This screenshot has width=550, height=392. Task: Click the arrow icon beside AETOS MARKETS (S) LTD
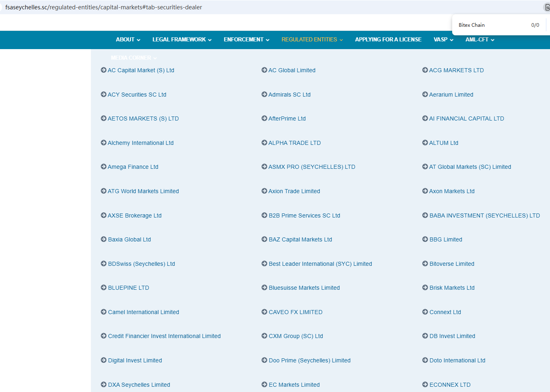click(104, 118)
